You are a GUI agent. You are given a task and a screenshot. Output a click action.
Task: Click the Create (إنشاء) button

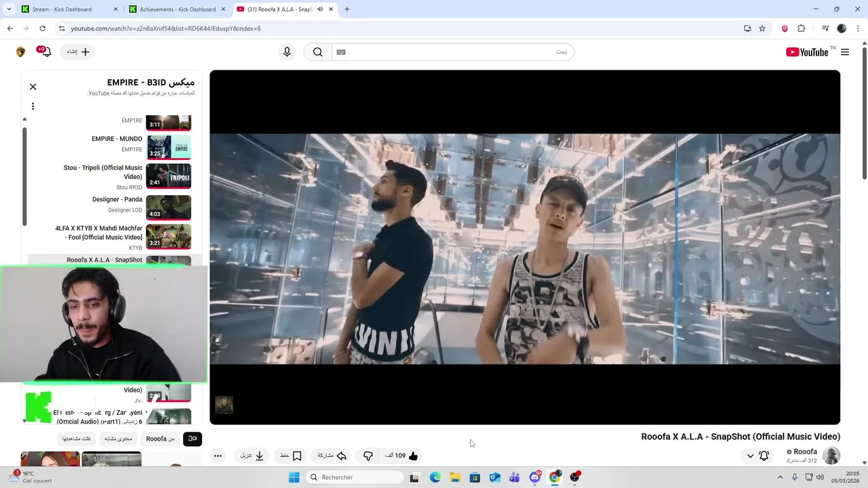coord(78,52)
